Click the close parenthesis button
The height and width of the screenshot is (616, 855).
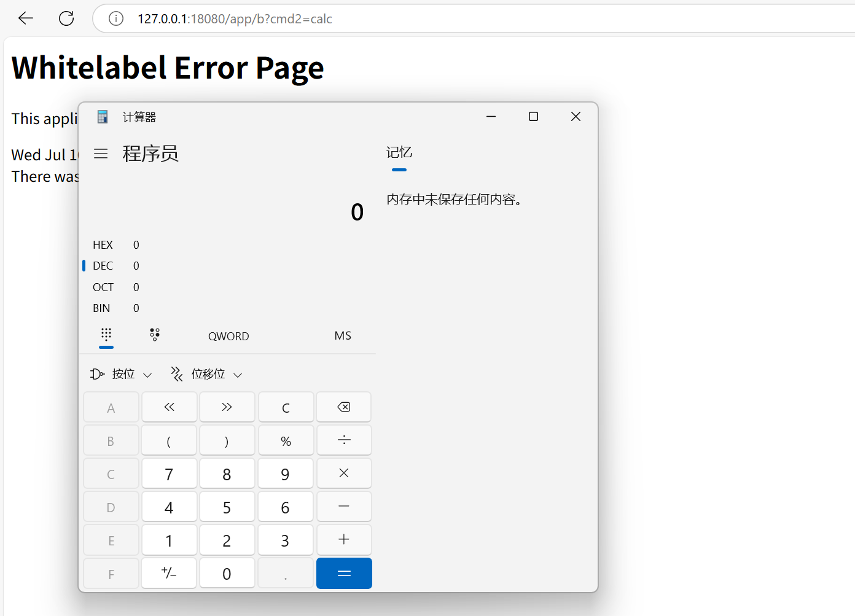tap(227, 440)
